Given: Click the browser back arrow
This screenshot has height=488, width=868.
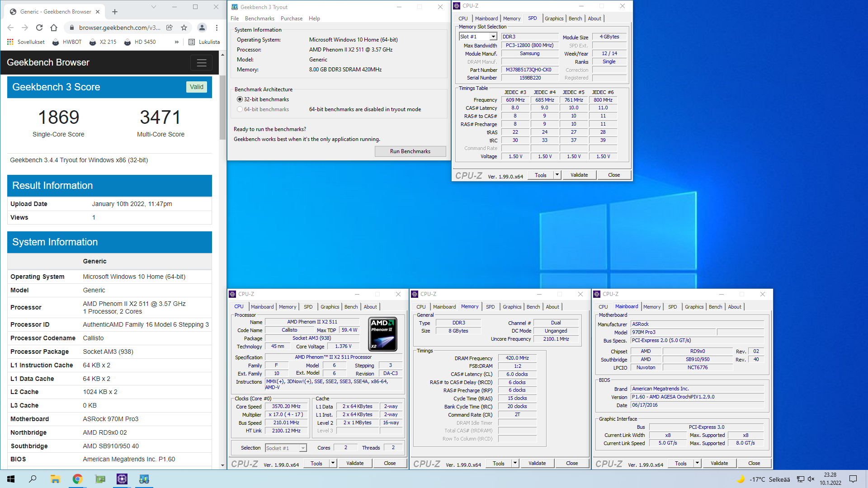Looking at the screenshot, I should pos(10,28).
